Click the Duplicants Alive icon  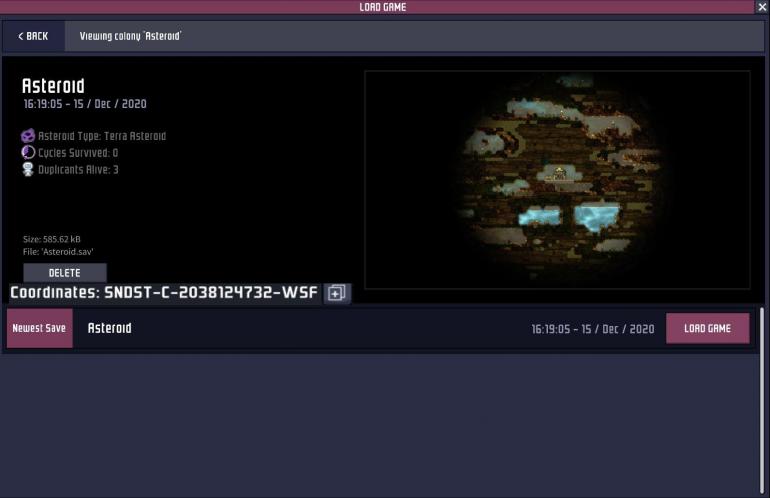[28, 169]
